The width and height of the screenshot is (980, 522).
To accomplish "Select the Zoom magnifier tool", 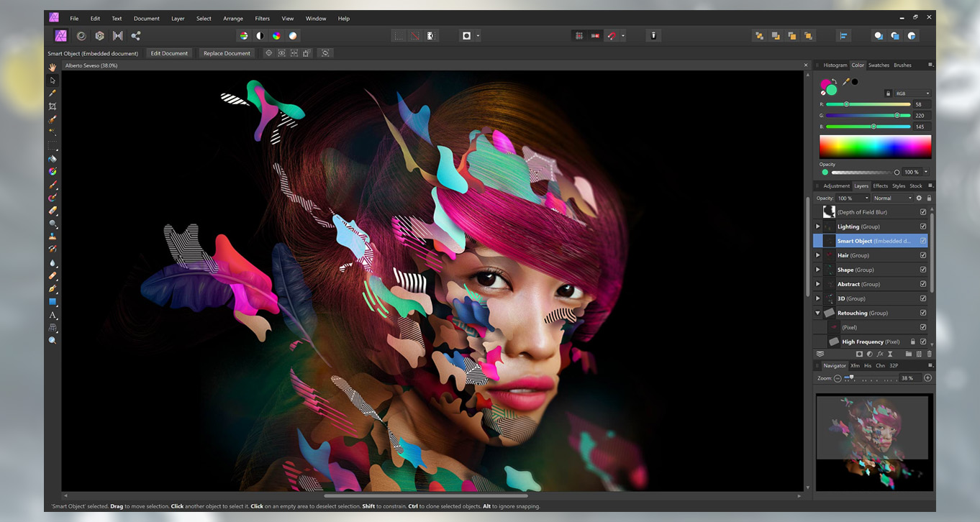I will pos(53,341).
